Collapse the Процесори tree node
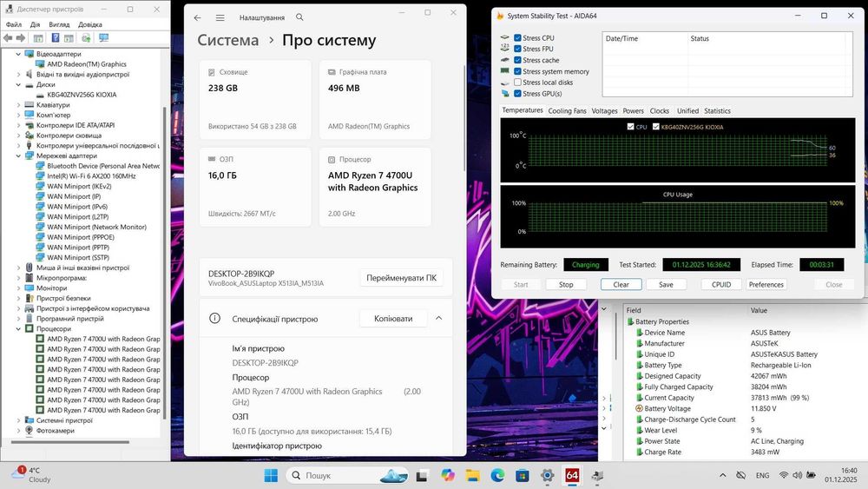This screenshot has height=489, width=868. coord(18,329)
